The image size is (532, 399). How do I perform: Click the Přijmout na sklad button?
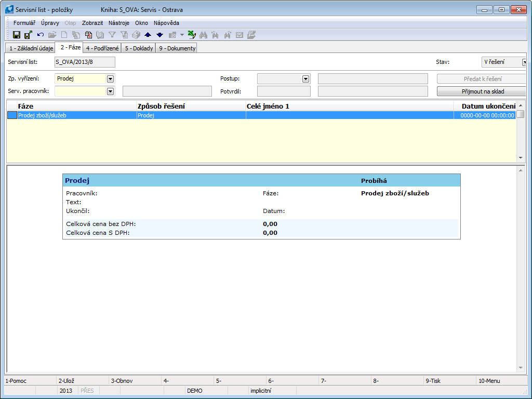[482, 91]
